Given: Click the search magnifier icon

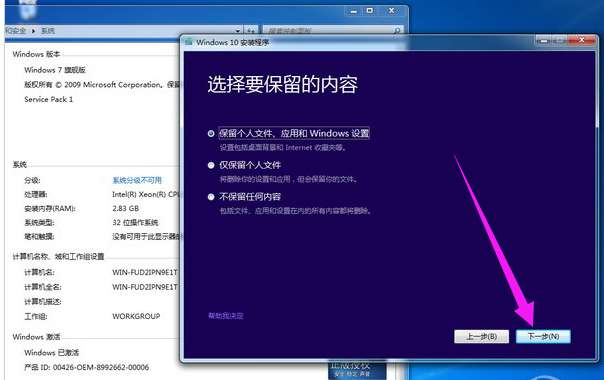Looking at the screenshot, I should [397, 31].
